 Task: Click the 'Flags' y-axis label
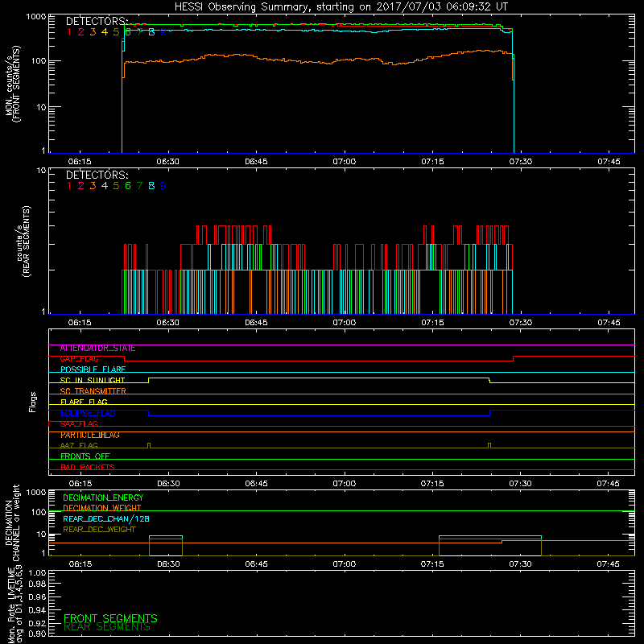[32, 402]
